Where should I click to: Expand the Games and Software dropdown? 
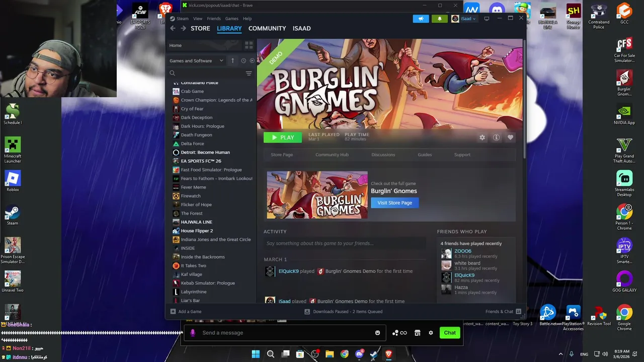pyautogui.click(x=196, y=60)
